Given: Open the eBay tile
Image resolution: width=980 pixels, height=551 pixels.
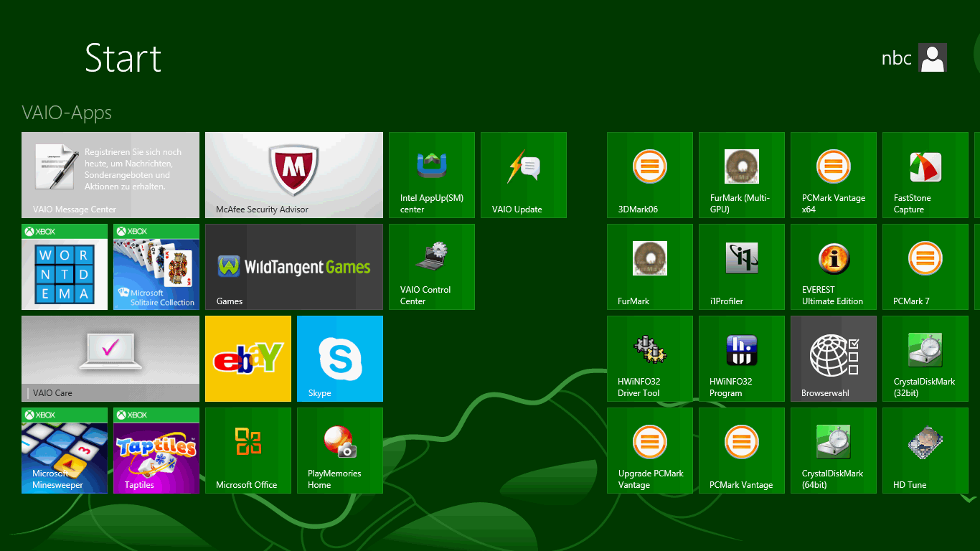Looking at the screenshot, I should (x=248, y=359).
